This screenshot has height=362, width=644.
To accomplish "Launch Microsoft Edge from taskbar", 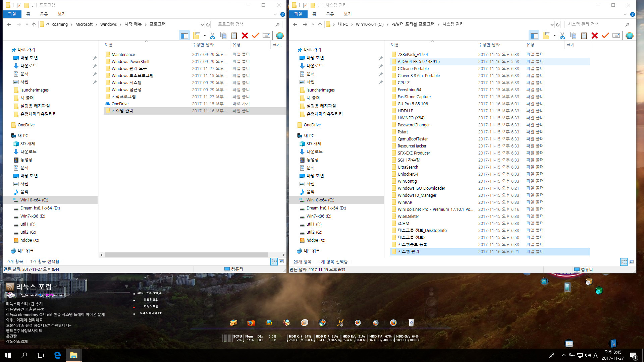I will click(57, 355).
